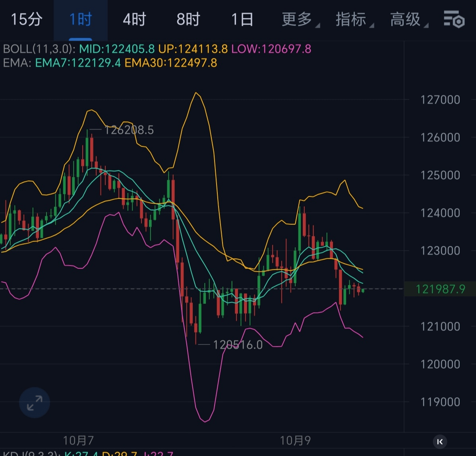Select the 1时 timeframe tab
This screenshot has width=476, height=456.
(x=81, y=19)
